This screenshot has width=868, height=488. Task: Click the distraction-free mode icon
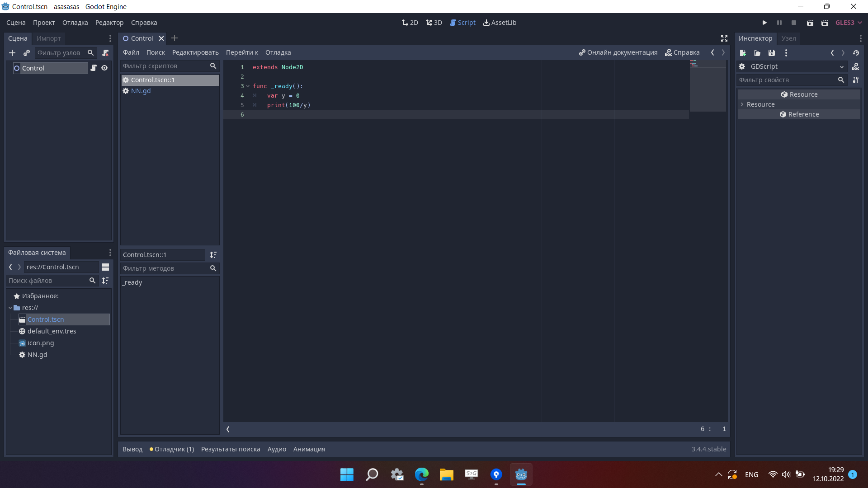pos(724,38)
